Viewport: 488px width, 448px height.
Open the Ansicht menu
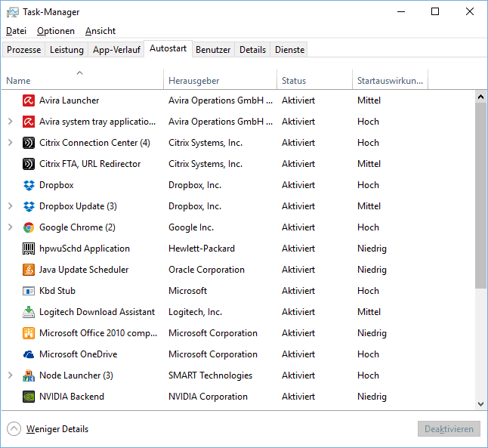100,31
